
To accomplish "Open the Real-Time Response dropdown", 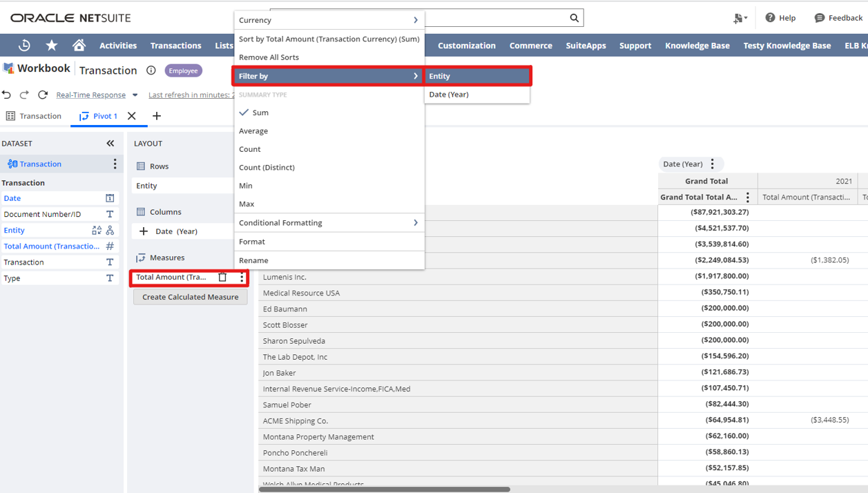I will click(x=135, y=95).
